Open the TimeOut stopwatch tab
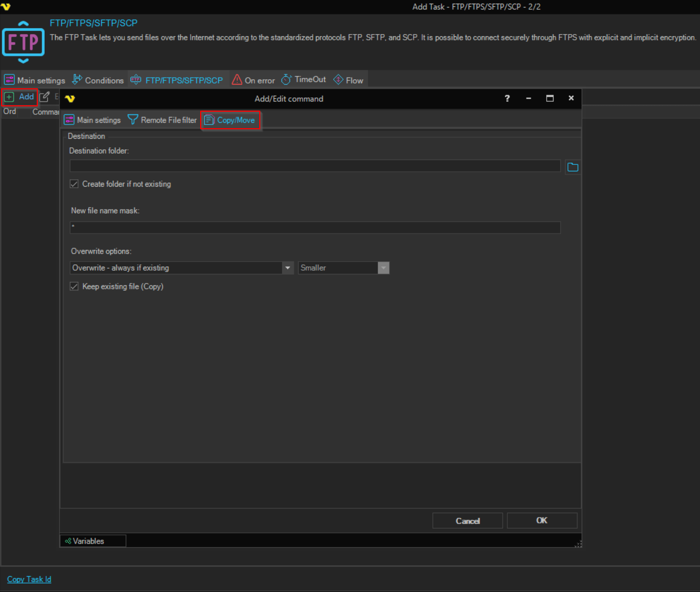The width and height of the screenshot is (700, 592). (x=303, y=80)
